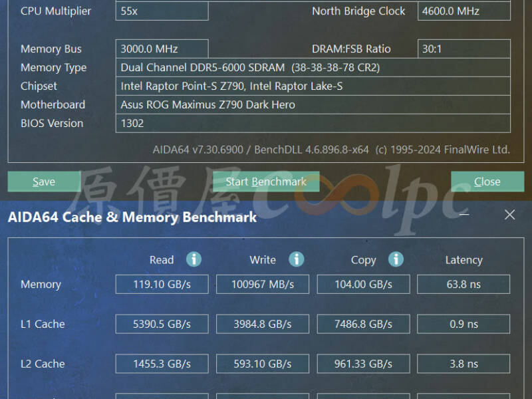Screen dimensions: 532x399
Task: Click the Latency column header
Action: (464, 260)
